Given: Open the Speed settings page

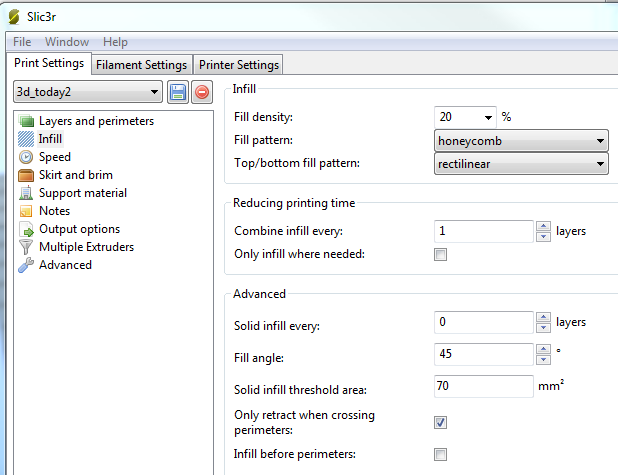Looking at the screenshot, I should pyautogui.click(x=55, y=157).
